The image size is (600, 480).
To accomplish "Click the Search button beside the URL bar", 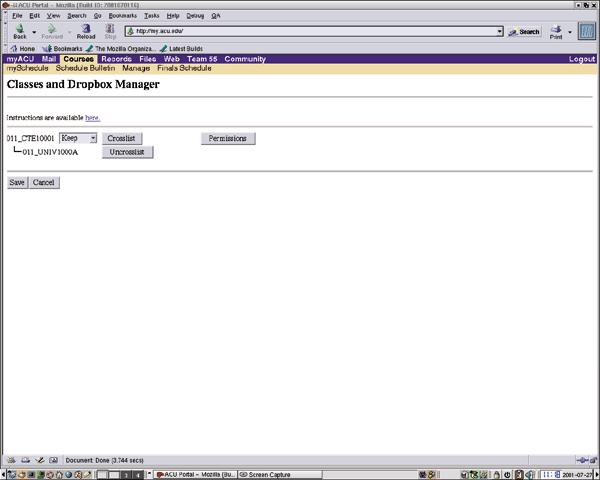I will point(523,31).
